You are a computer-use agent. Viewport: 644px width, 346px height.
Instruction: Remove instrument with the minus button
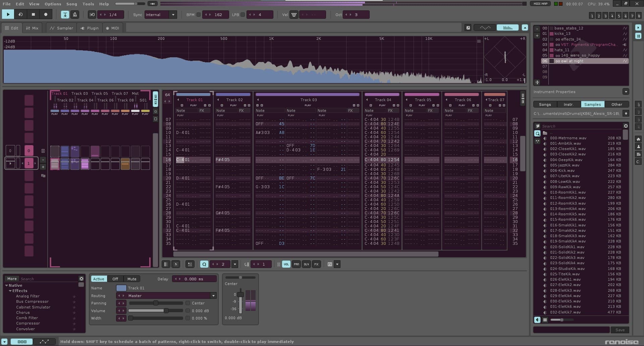click(537, 29)
